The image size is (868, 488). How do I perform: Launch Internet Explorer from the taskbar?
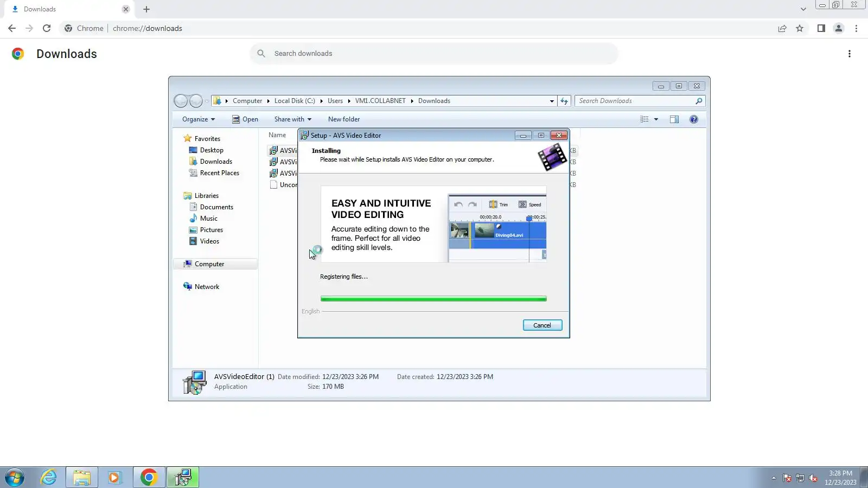pyautogui.click(x=49, y=478)
